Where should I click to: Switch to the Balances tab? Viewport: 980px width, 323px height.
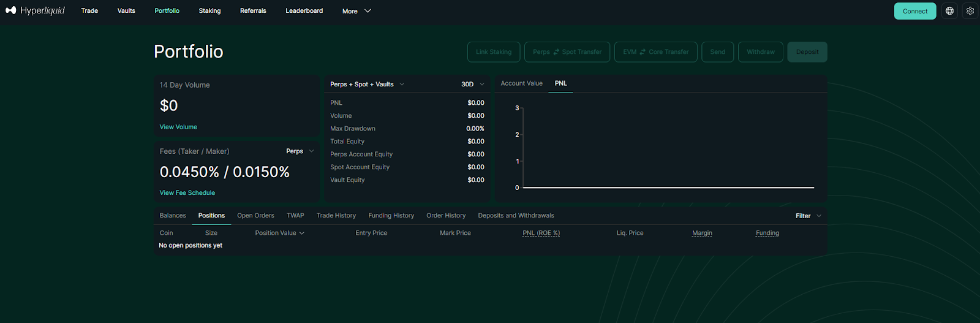point(173,215)
